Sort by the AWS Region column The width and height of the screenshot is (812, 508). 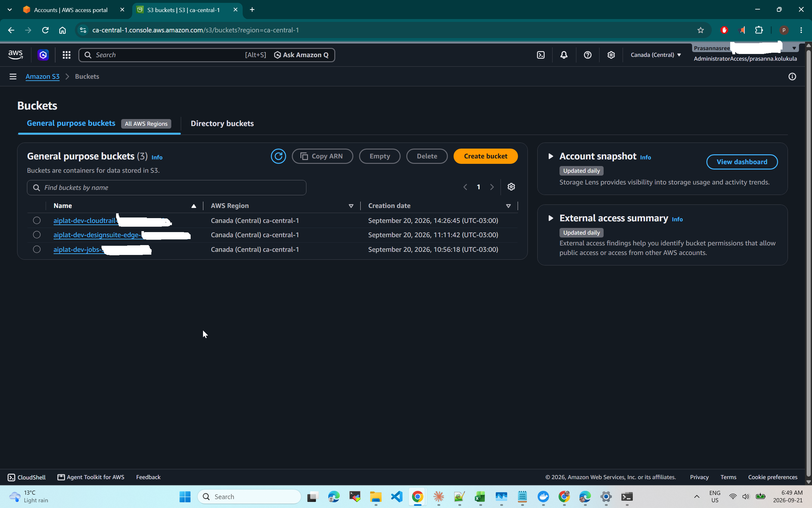click(x=351, y=206)
